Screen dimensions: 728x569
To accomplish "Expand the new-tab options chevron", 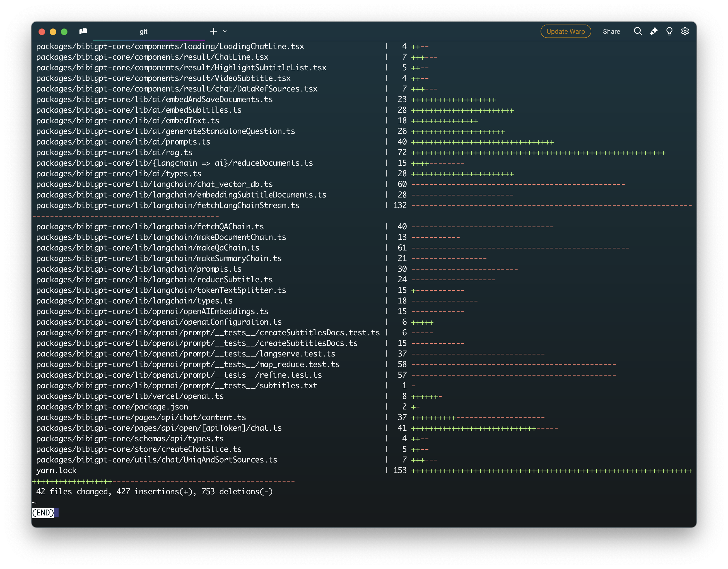I will click(225, 31).
